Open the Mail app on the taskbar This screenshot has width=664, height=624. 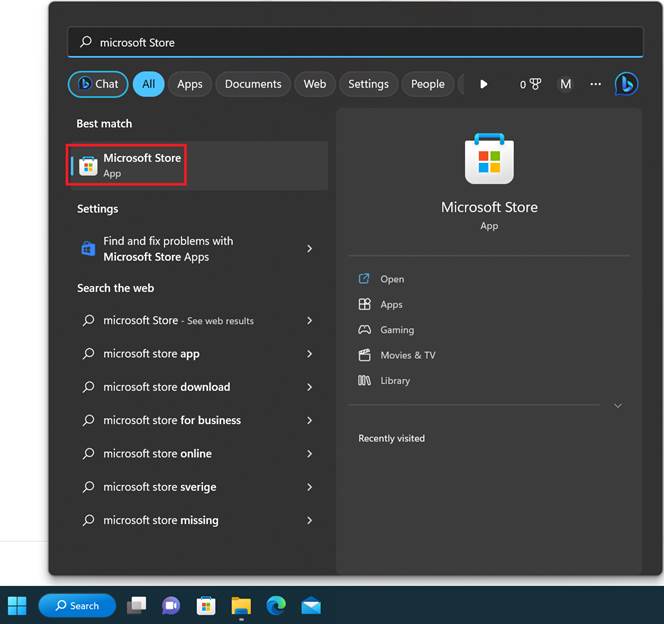(311, 605)
